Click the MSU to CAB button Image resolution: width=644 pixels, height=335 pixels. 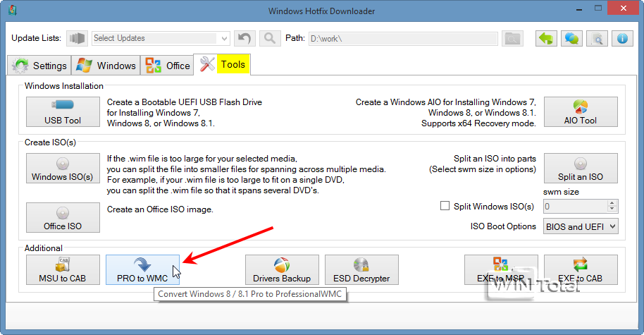[x=63, y=269]
